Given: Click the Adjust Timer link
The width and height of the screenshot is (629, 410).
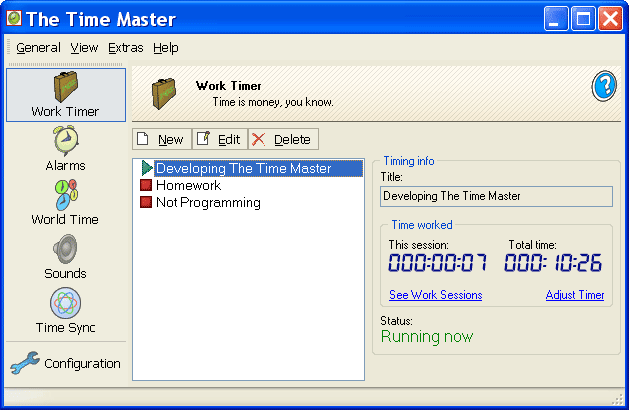Looking at the screenshot, I should [x=575, y=295].
